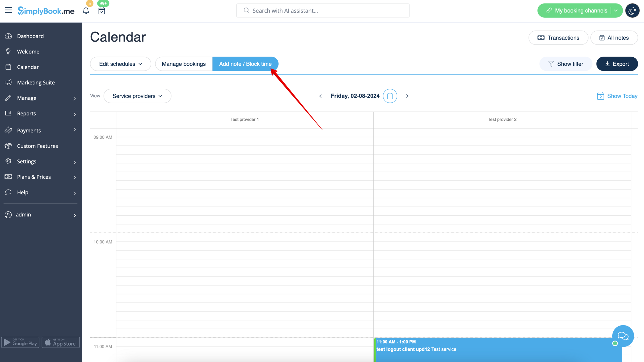Open notifications via the bell icon
This screenshot has width=644, height=362.
(x=86, y=11)
